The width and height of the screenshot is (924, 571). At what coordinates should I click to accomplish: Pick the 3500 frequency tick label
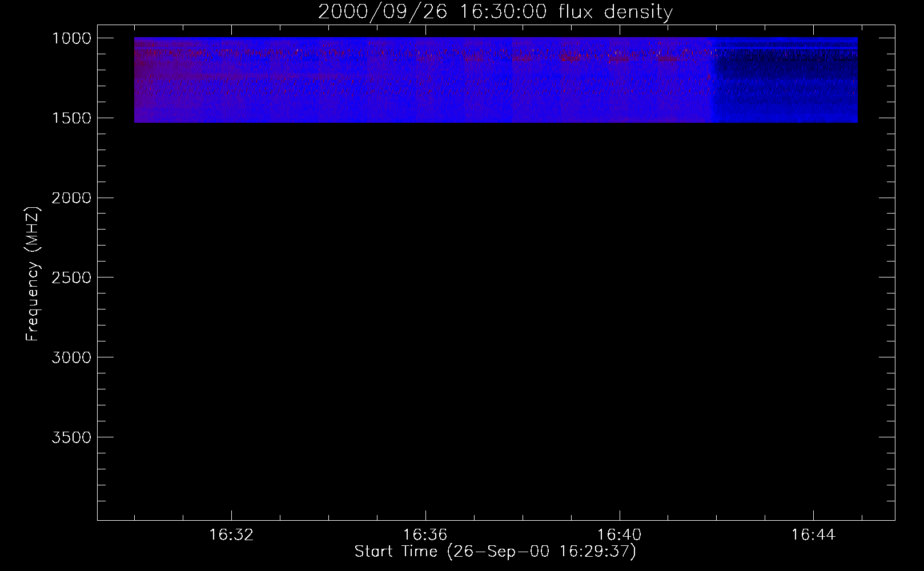(71, 437)
